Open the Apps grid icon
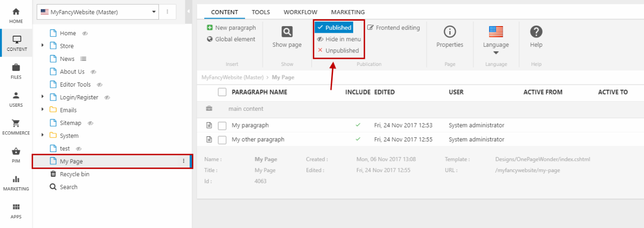Viewport: 644px width, 228px height. pos(16,207)
